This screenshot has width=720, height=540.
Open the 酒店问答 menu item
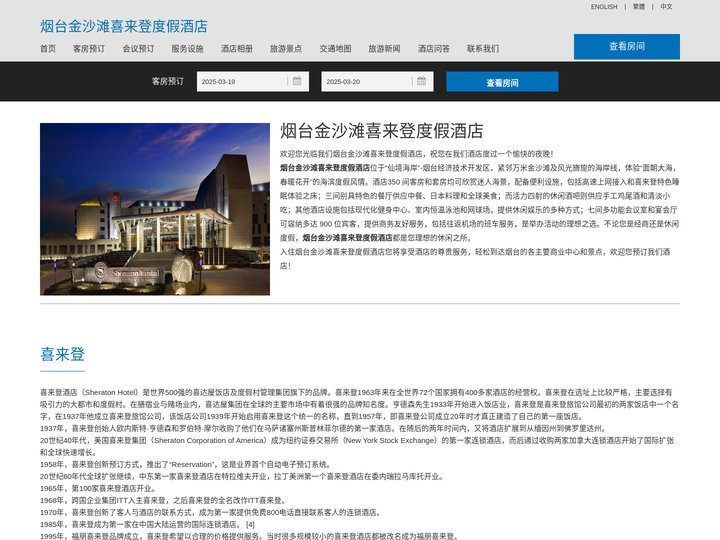[x=433, y=49]
